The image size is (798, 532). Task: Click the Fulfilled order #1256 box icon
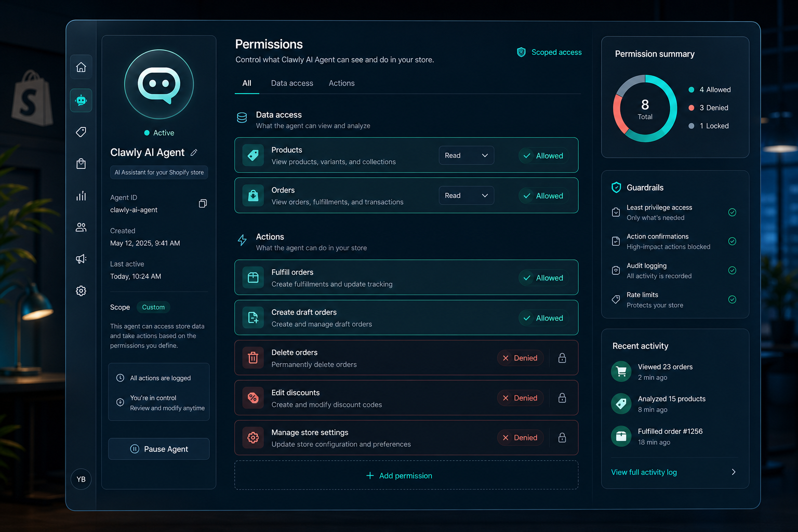click(621, 436)
